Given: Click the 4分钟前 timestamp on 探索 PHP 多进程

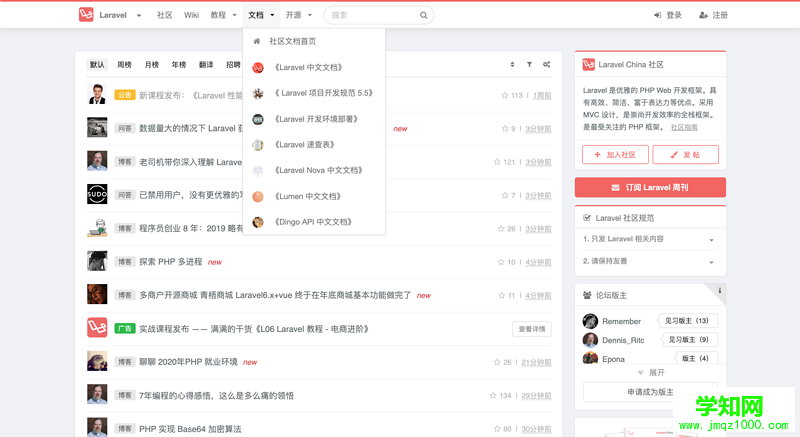Looking at the screenshot, I should pos(538,262).
